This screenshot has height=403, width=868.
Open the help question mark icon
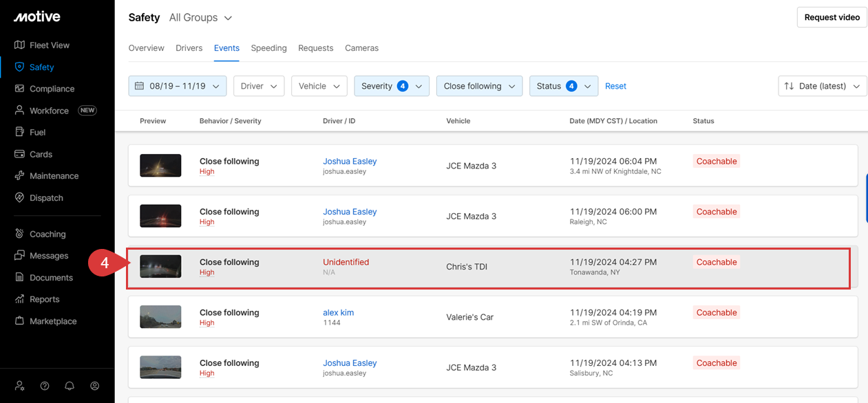(45, 386)
